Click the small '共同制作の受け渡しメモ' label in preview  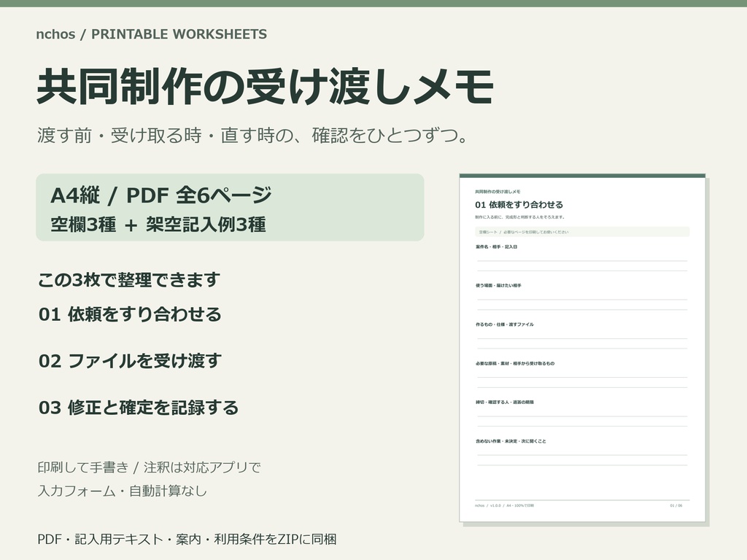click(x=498, y=192)
